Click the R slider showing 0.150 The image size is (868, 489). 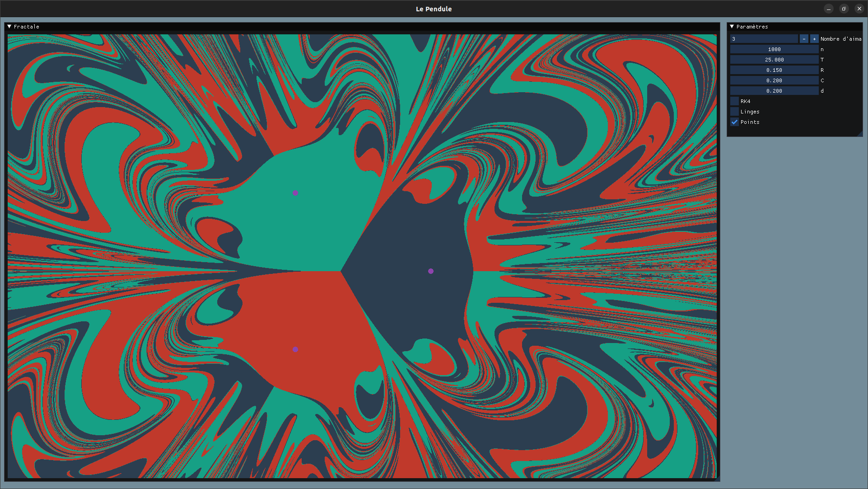point(774,70)
